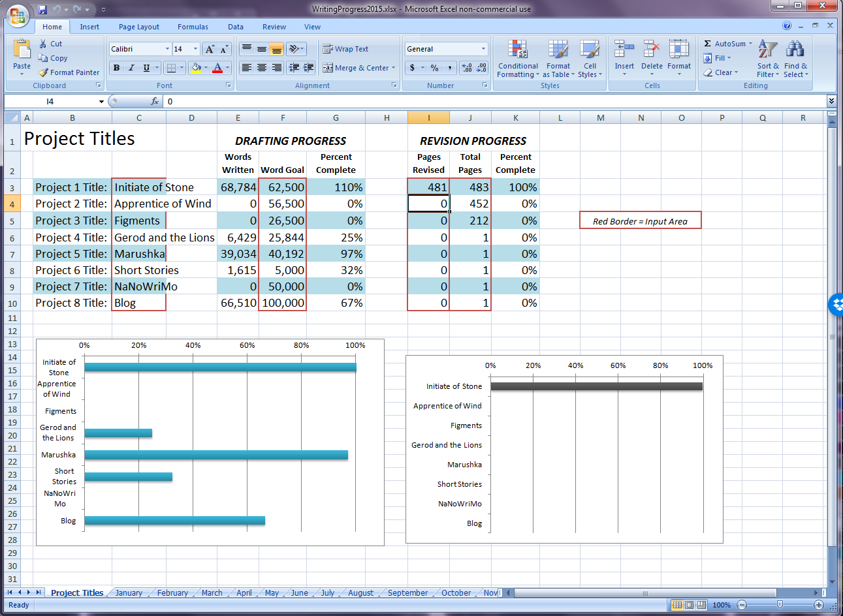
Task: Click the Insert Function fx icon
Action: pyautogui.click(x=155, y=101)
